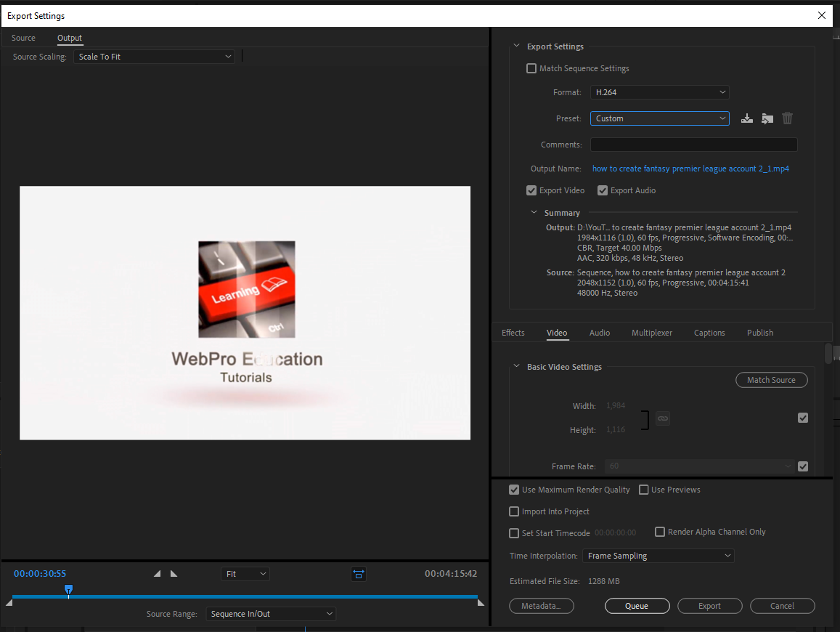This screenshot has height=632, width=840.
Task: Toggle match source checkbox for Frame Rate
Action: pyautogui.click(x=802, y=466)
